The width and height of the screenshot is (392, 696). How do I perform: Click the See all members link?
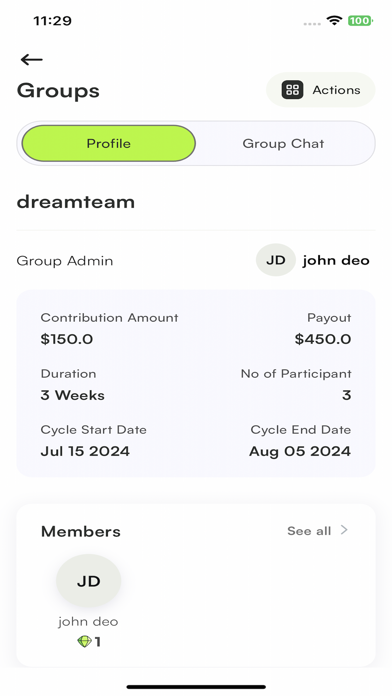pyautogui.click(x=309, y=531)
